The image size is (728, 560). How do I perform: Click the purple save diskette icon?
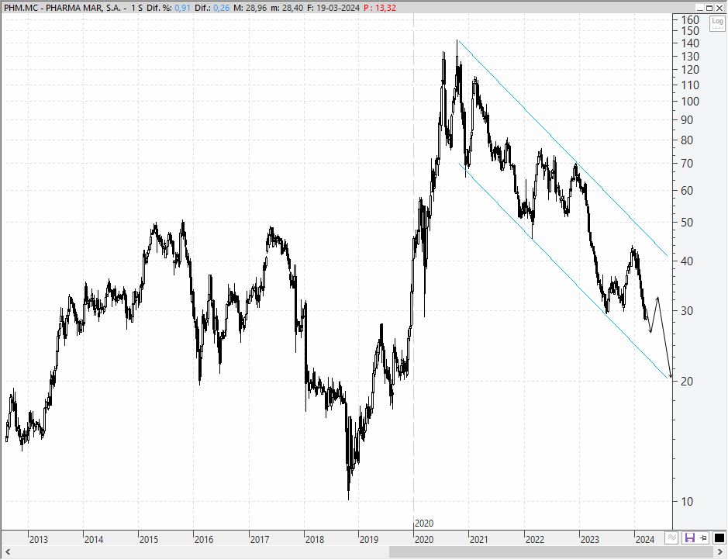689,538
